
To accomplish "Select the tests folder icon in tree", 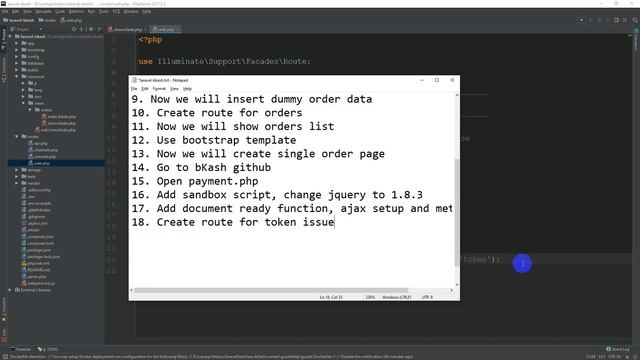I will (x=24, y=176).
